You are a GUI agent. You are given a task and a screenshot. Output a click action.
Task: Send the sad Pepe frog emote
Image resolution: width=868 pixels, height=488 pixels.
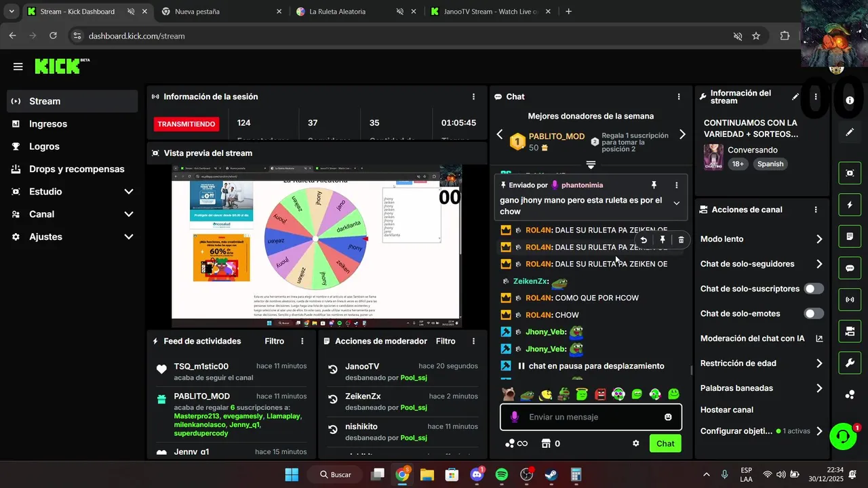(x=526, y=394)
